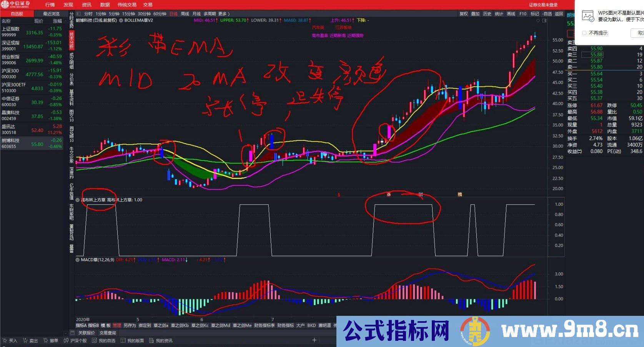Click the plus icon in the bottom bar

pos(314,340)
